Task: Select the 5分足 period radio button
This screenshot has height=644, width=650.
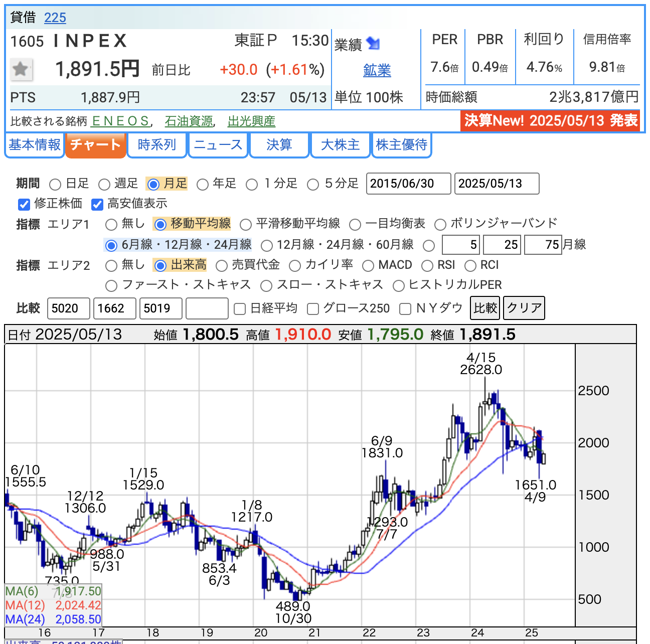Action: [313, 185]
